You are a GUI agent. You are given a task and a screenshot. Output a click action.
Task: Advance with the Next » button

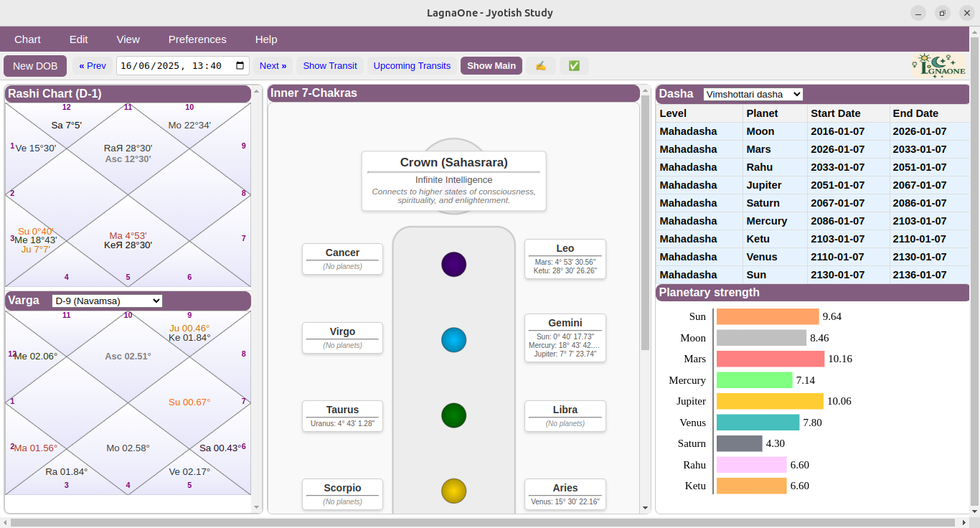tap(273, 65)
